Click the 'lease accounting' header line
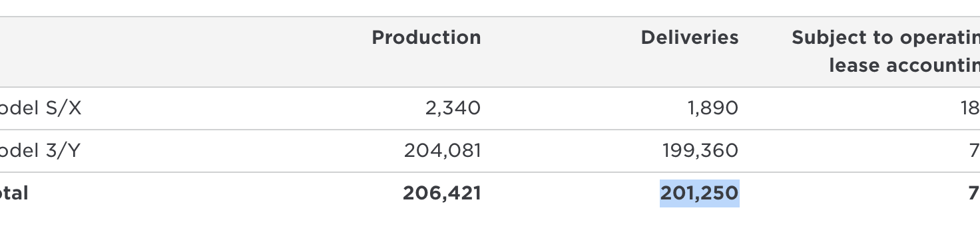 click(904, 66)
